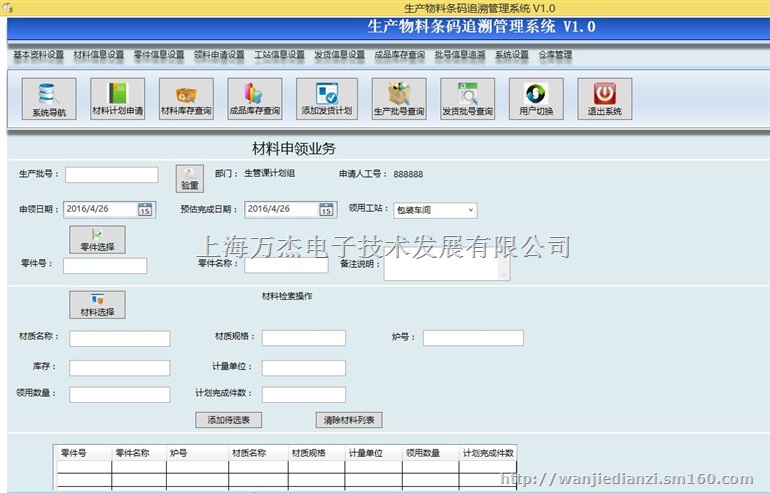Open 成品库存查询 menu item
This screenshot has width=770, height=493.
(x=399, y=55)
